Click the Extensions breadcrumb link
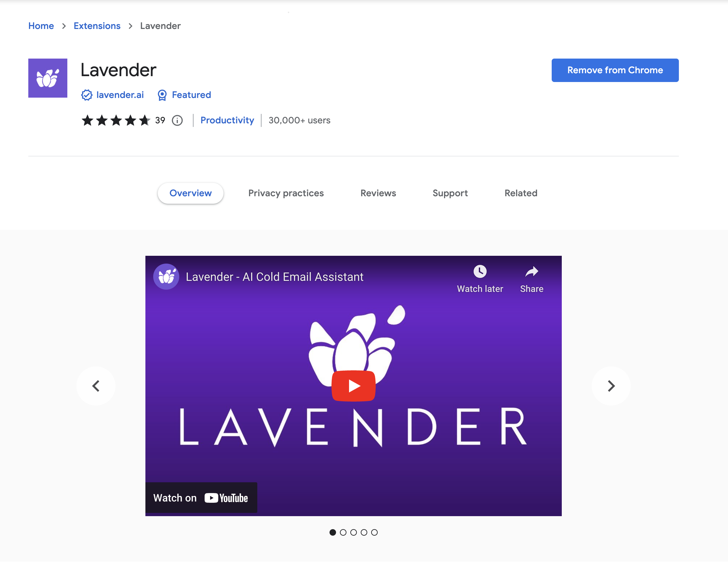 [97, 26]
